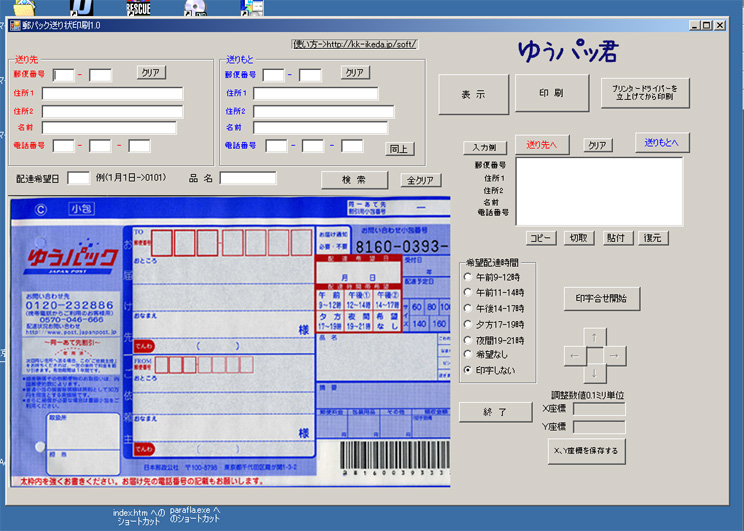Click the 貼付 (paste) button
The width and height of the screenshot is (744, 531).
[616, 238]
